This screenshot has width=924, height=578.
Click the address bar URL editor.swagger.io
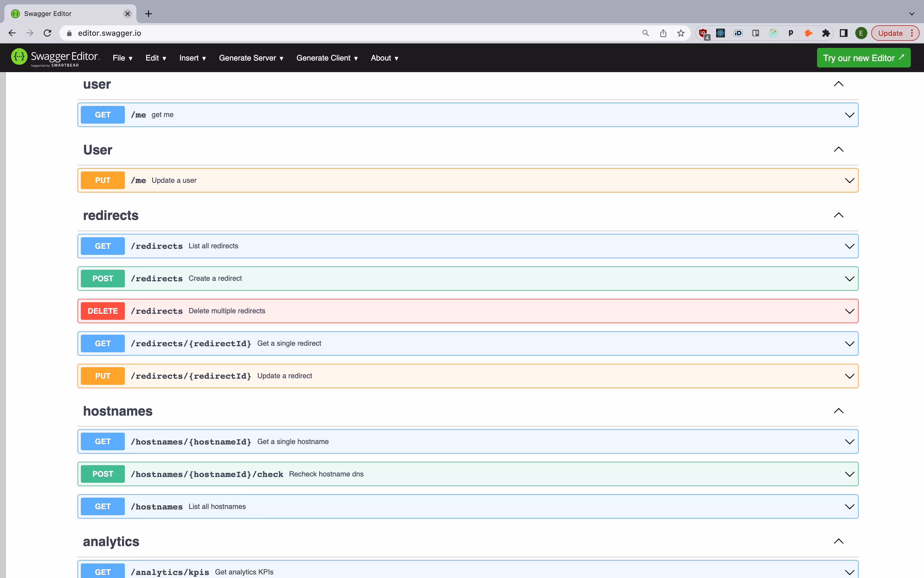[x=109, y=33]
